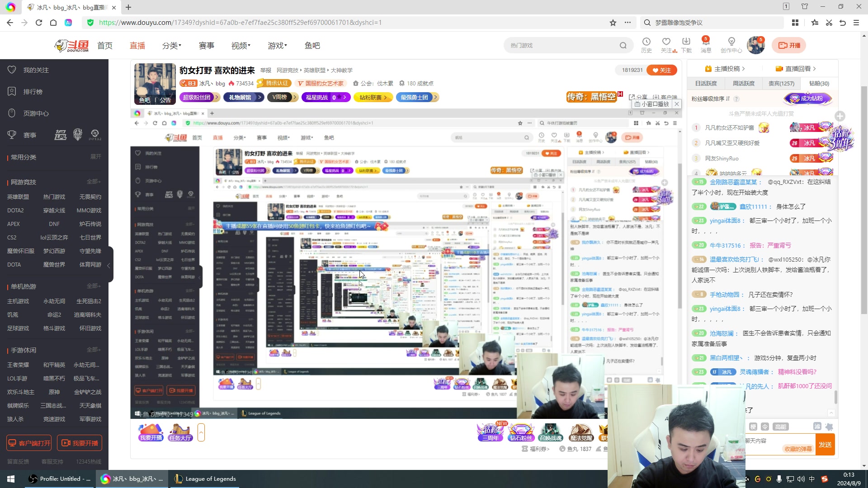This screenshot has height=488, width=868.
Task: Click the chat panel scrollbar thumb
Action: click(x=835, y=397)
